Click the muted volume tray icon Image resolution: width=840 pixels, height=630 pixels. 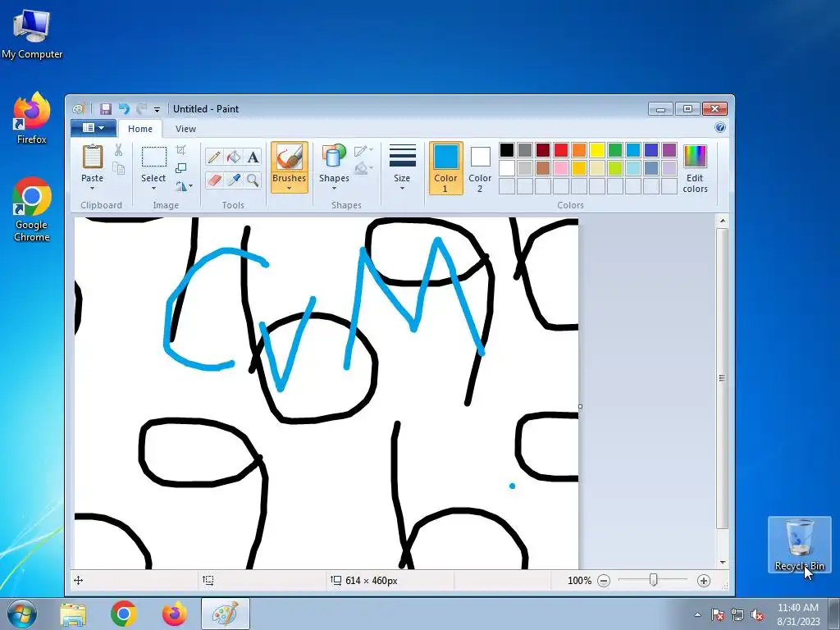pyautogui.click(x=757, y=615)
